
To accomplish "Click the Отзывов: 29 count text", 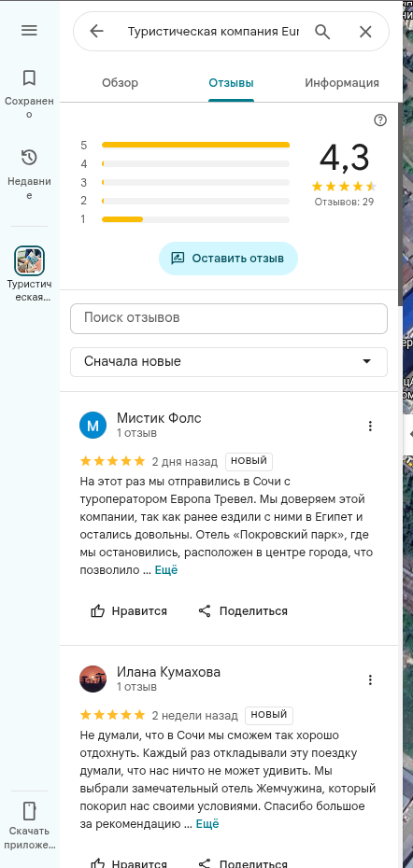I will click(x=344, y=202).
